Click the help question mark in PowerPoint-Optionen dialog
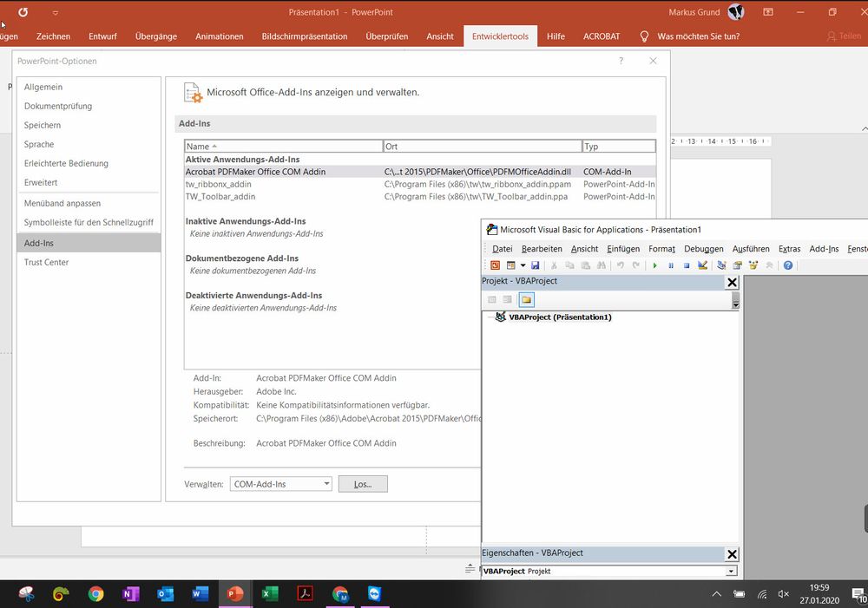The width and height of the screenshot is (868, 608). (621, 61)
